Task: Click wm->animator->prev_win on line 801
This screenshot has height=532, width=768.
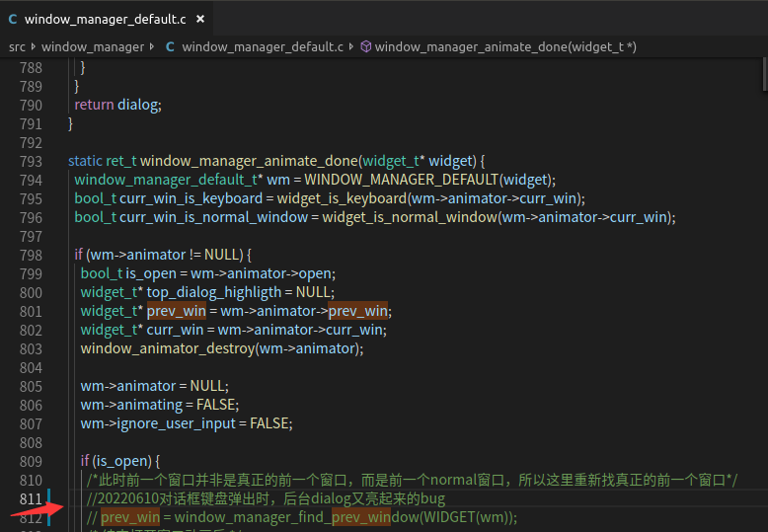Action: (304, 311)
